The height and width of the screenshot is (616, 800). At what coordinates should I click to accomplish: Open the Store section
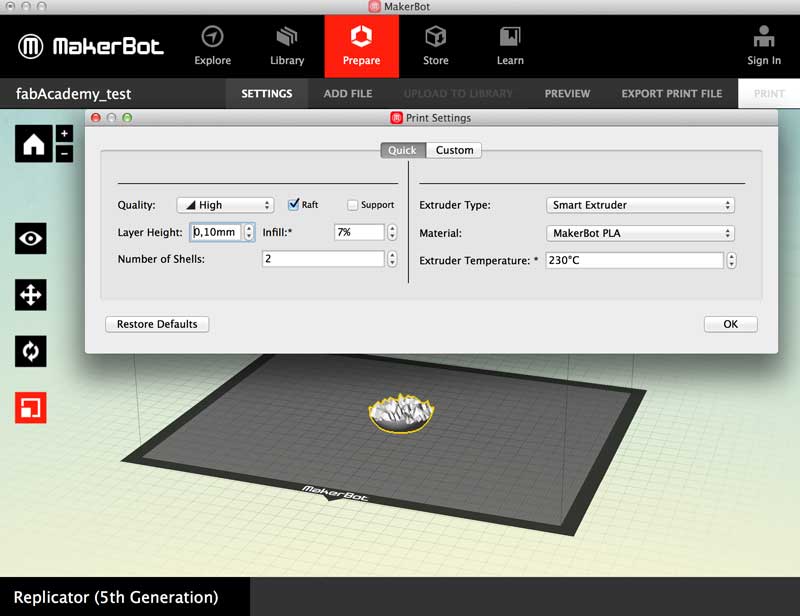click(x=436, y=46)
